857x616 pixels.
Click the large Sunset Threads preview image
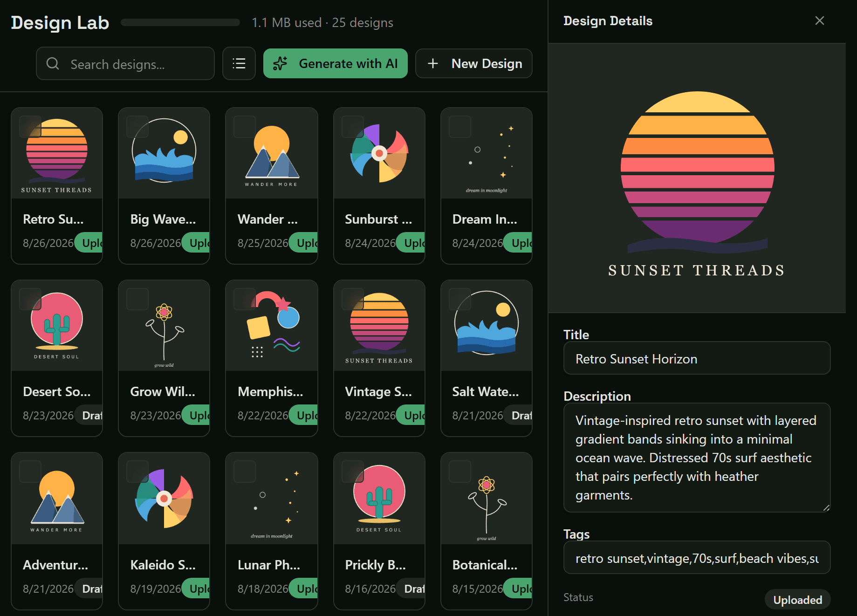point(697,178)
